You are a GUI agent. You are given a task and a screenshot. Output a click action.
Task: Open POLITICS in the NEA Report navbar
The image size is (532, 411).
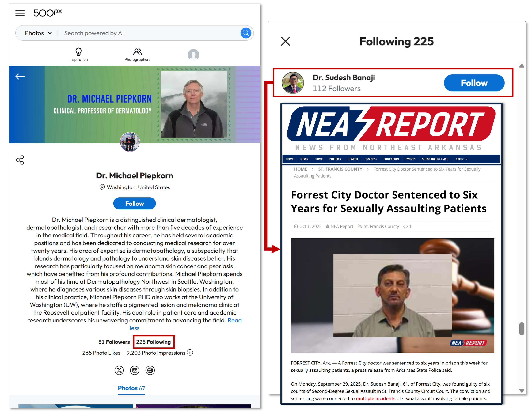click(335, 159)
